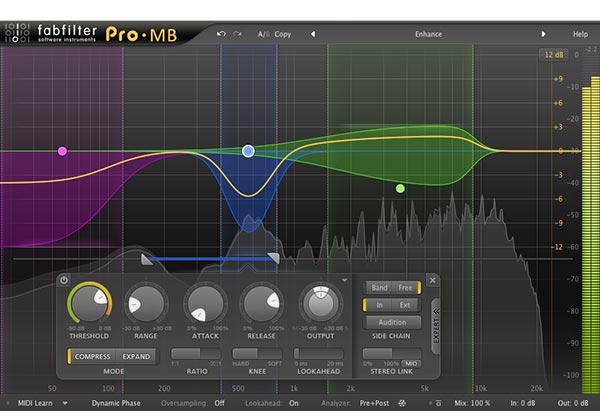Image resolution: width=600 pixels, height=420 pixels.
Task: Click the Threshold knob
Action: (x=90, y=303)
